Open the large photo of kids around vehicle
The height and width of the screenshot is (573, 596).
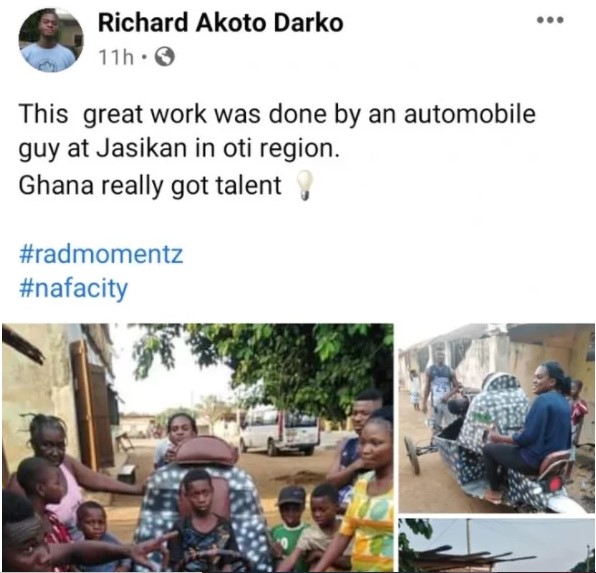click(x=198, y=447)
